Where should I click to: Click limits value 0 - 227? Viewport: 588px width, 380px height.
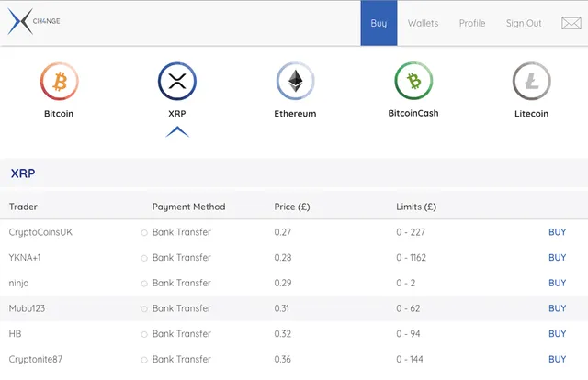point(411,232)
